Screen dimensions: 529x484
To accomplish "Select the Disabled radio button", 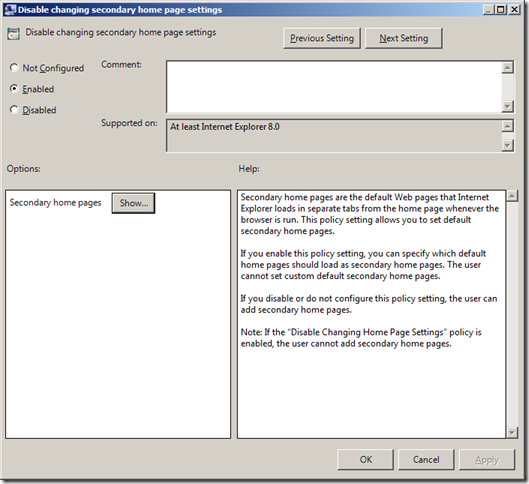I will click(14, 109).
